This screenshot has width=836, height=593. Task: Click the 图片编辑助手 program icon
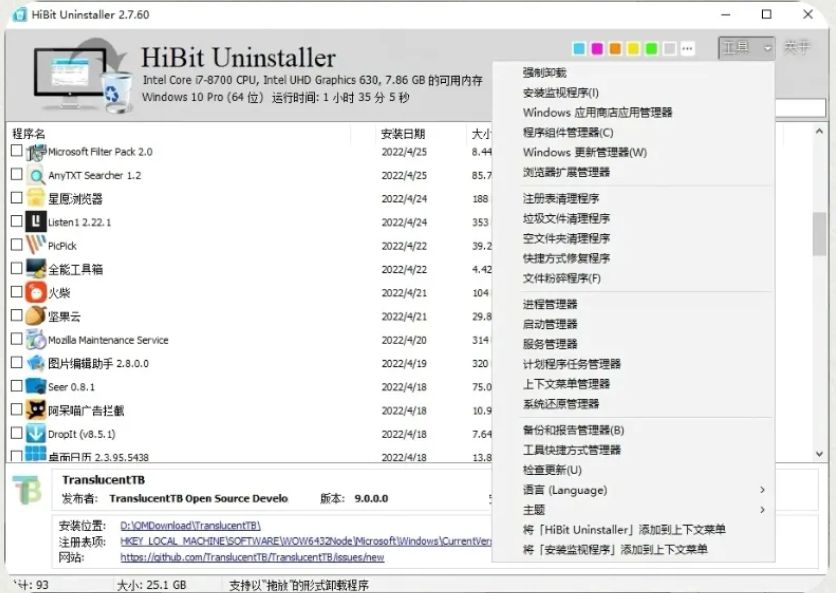[36, 363]
